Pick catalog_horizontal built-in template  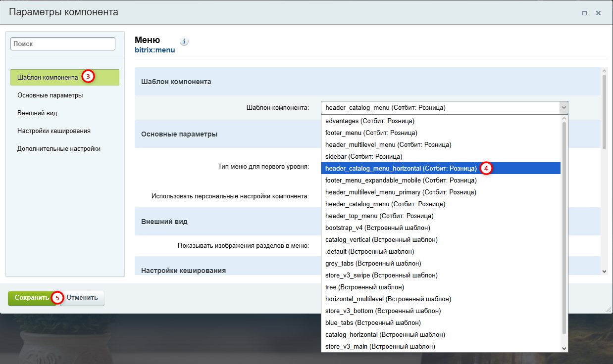click(x=441, y=334)
